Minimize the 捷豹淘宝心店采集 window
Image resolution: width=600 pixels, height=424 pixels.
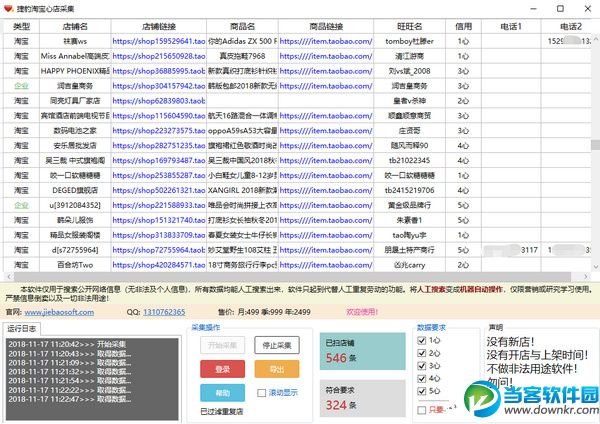click(x=534, y=8)
